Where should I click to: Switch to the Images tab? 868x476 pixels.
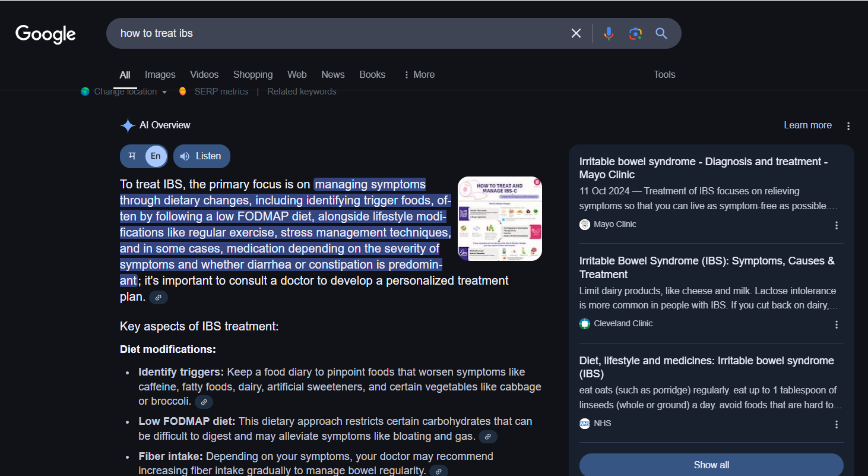[160, 75]
